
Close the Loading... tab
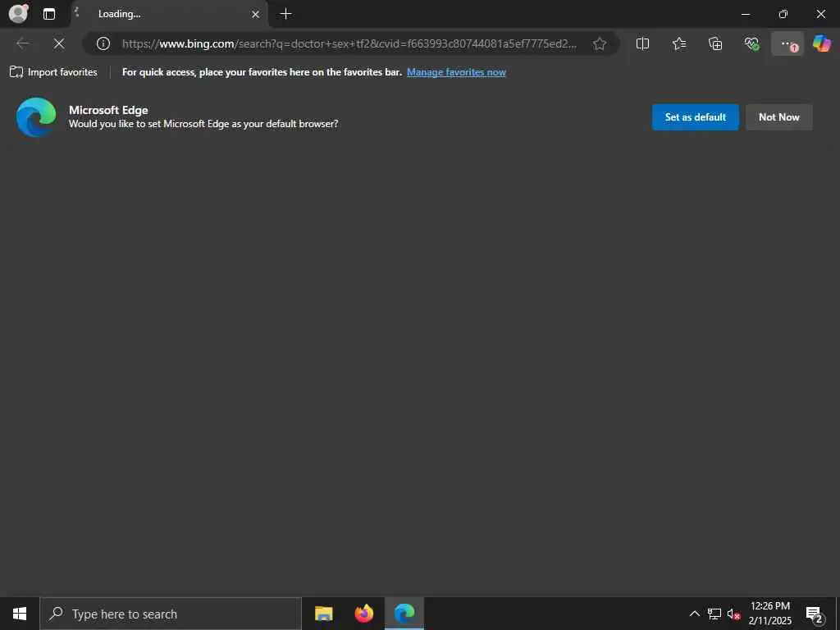click(x=256, y=15)
